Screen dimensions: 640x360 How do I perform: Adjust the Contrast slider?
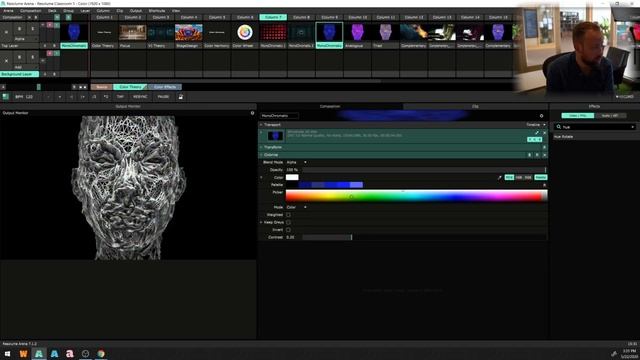tap(424, 237)
